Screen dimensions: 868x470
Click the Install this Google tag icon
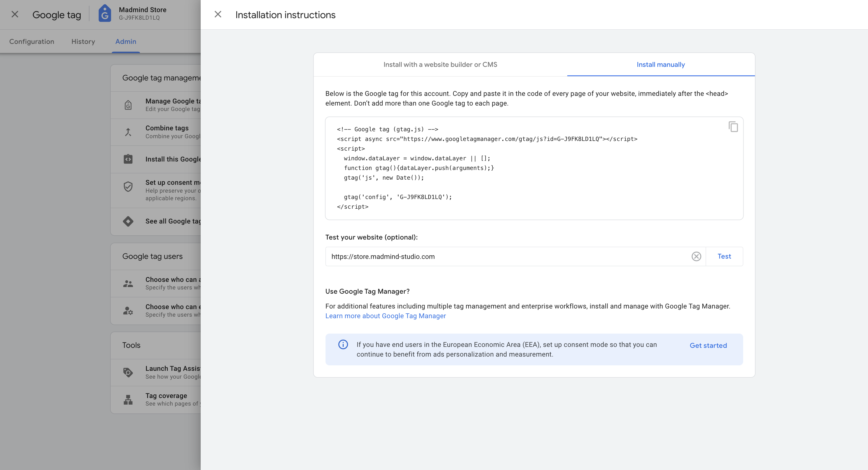(128, 159)
